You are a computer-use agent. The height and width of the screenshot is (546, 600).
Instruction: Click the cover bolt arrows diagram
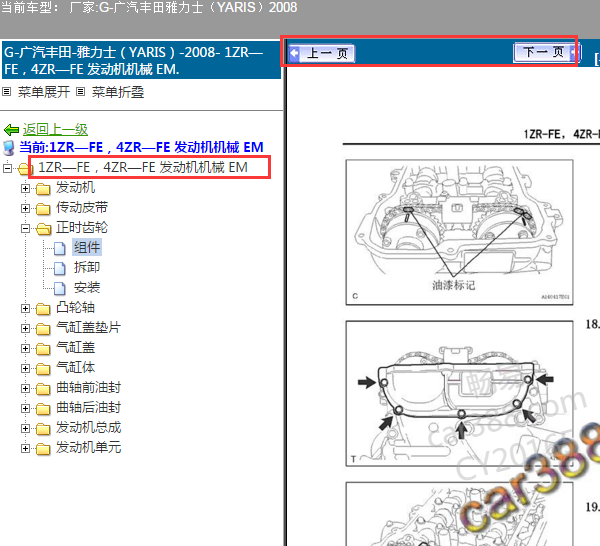(459, 393)
